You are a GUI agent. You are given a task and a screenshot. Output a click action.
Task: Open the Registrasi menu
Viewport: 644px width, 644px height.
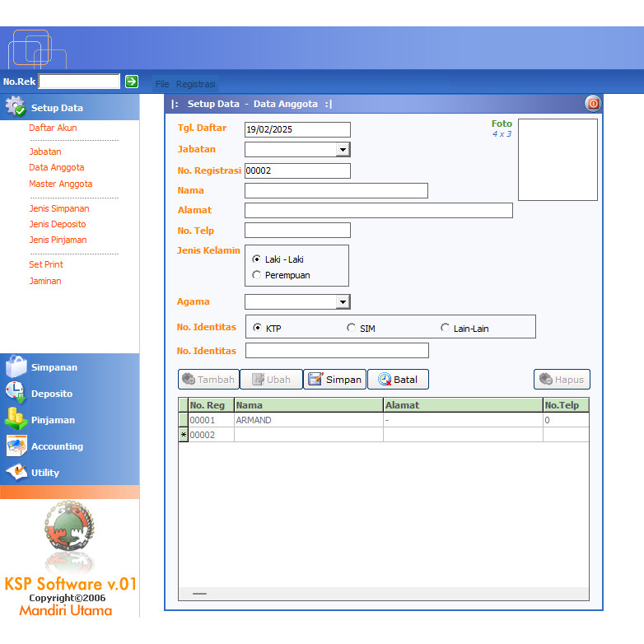tap(195, 84)
